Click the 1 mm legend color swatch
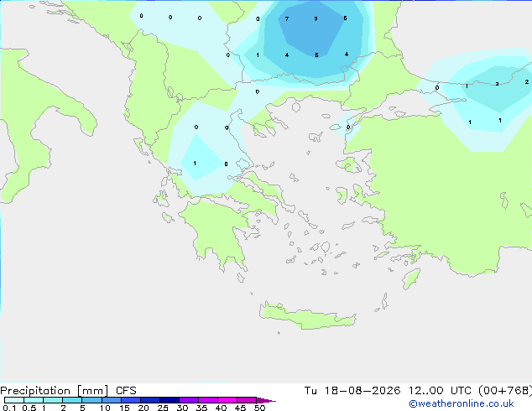This screenshot has height=411, width=532. pos(53,400)
